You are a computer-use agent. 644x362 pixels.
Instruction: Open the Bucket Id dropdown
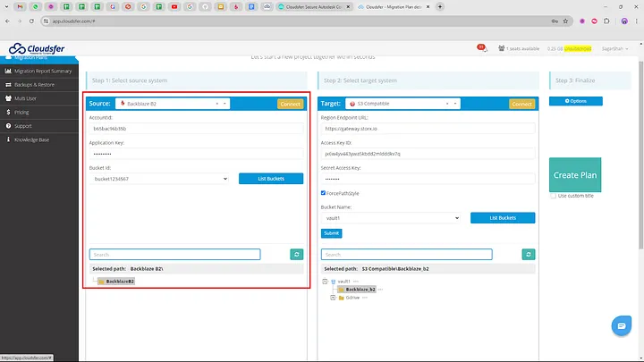(x=159, y=179)
